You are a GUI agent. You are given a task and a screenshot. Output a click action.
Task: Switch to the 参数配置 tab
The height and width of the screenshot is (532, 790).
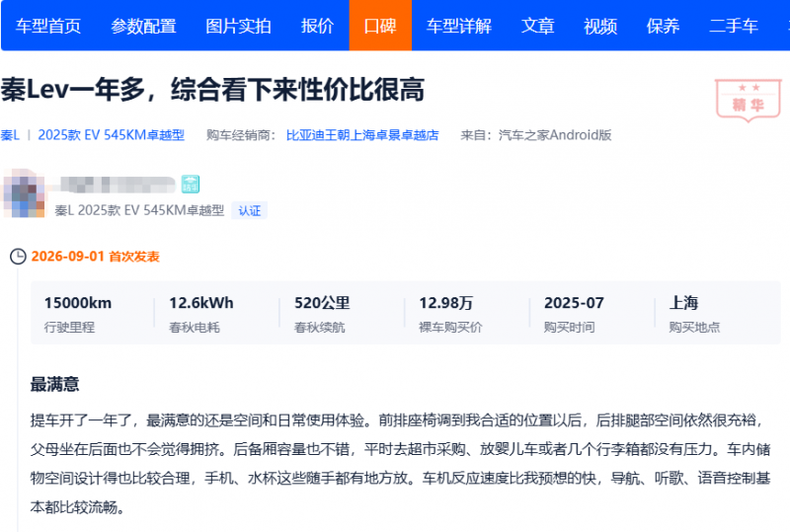pos(143,26)
